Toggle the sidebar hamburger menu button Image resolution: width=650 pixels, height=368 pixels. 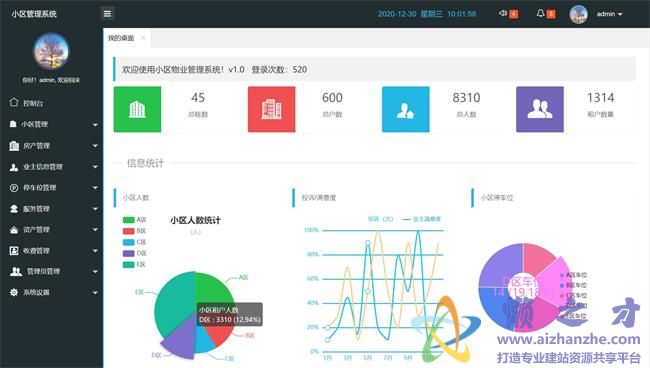[107, 14]
